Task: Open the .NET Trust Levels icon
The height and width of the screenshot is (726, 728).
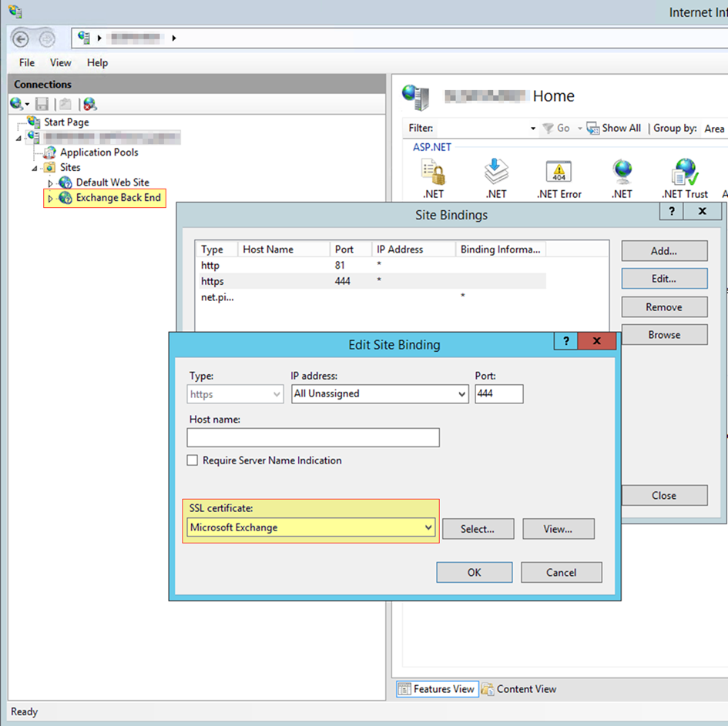Action: coord(684,172)
